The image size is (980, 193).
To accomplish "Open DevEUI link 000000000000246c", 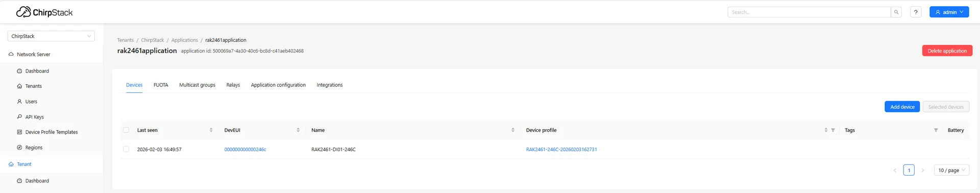I will 245,150.
